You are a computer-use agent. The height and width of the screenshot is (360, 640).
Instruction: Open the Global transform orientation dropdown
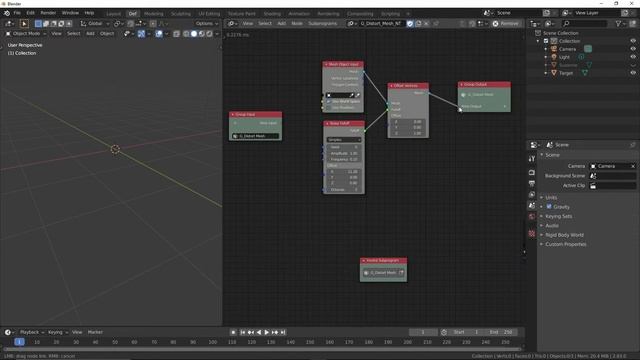coord(95,24)
